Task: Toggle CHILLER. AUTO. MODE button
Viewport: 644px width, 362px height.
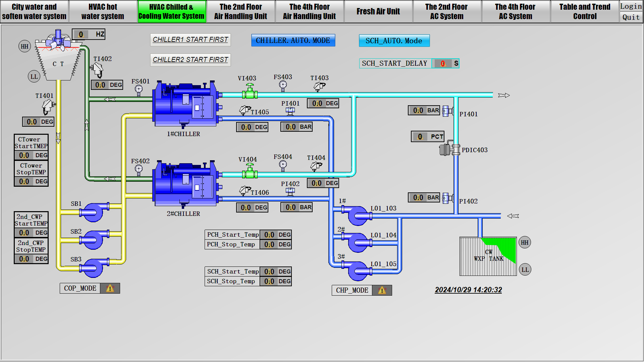Action: tap(293, 41)
